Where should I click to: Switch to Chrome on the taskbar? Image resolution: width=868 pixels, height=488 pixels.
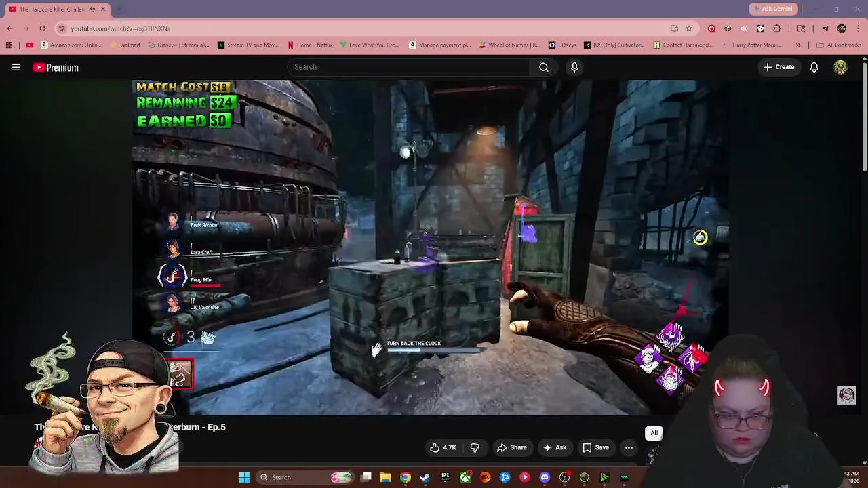coord(405,477)
